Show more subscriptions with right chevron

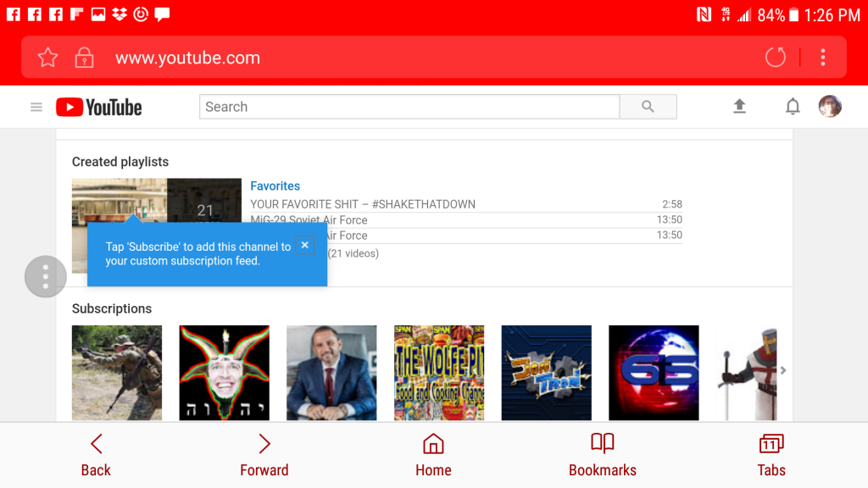pos(783,370)
